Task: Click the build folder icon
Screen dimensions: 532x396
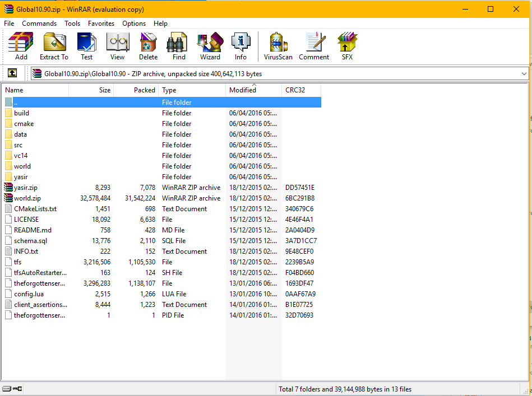Action: tap(8, 113)
